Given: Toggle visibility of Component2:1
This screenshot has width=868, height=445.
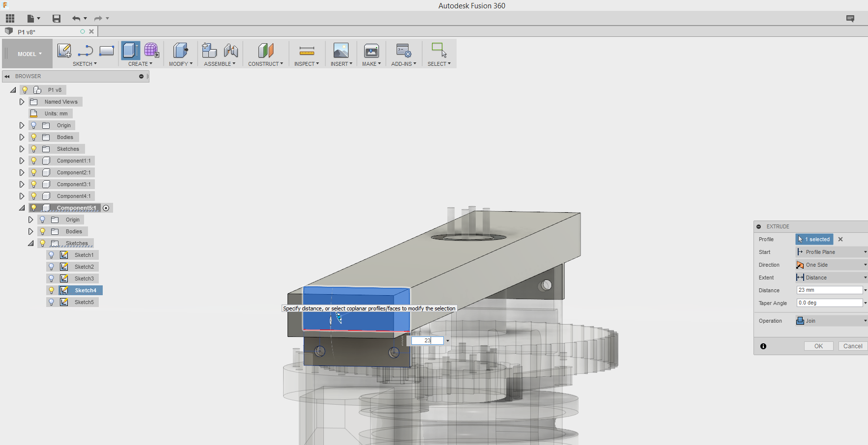Looking at the screenshot, I should click(34, 172).
